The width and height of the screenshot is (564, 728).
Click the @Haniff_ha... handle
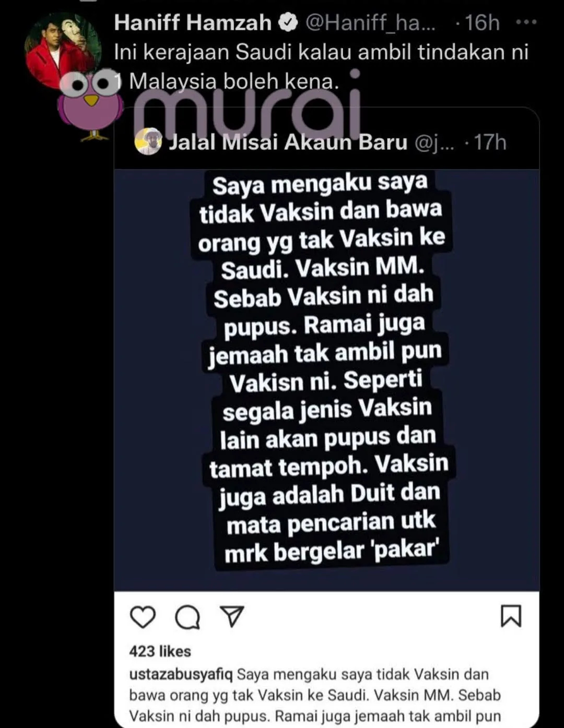click(370, 22)
